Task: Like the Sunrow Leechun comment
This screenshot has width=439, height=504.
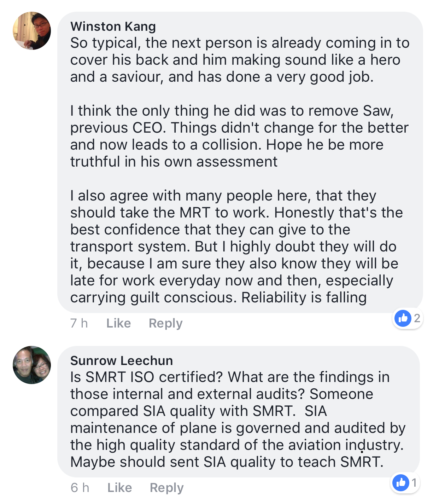Action: [x=119, y=487]
